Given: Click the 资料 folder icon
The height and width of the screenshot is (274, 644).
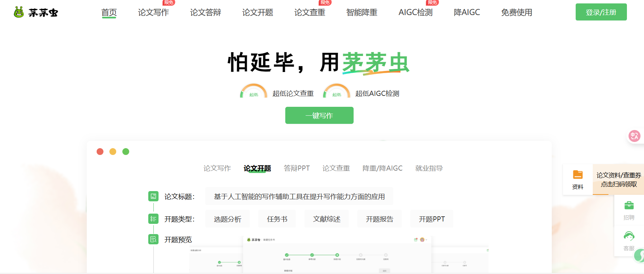Looking at the screenshot, I should click(578, 175).
